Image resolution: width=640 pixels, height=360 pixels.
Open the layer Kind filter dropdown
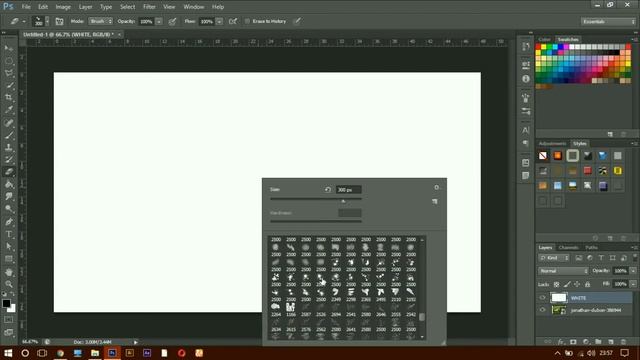tap(554, 258)
